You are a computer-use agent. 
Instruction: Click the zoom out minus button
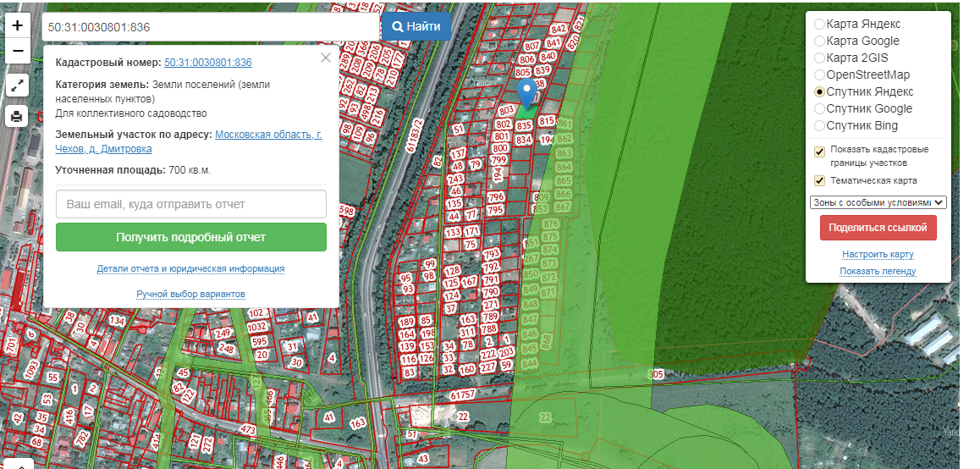point(18,51)
